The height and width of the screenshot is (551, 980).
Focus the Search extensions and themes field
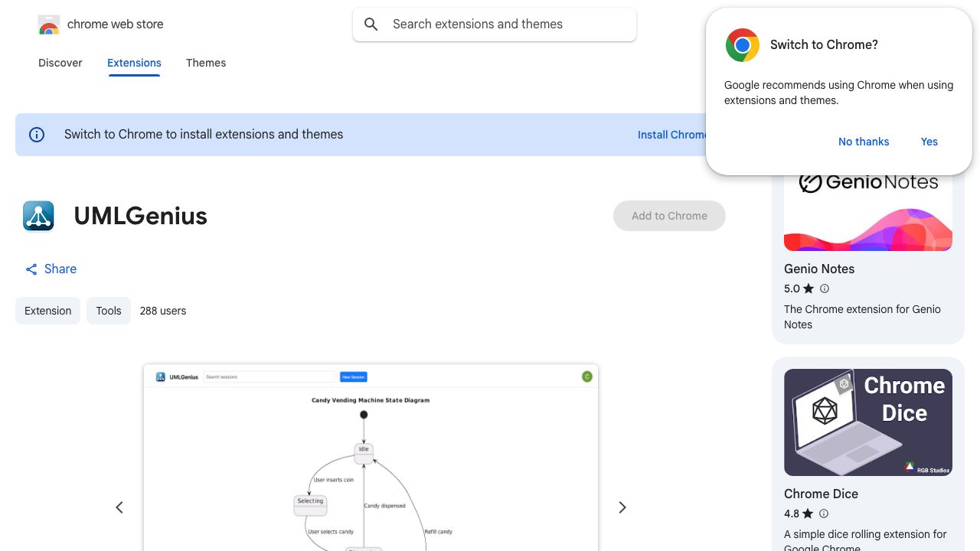495,24
